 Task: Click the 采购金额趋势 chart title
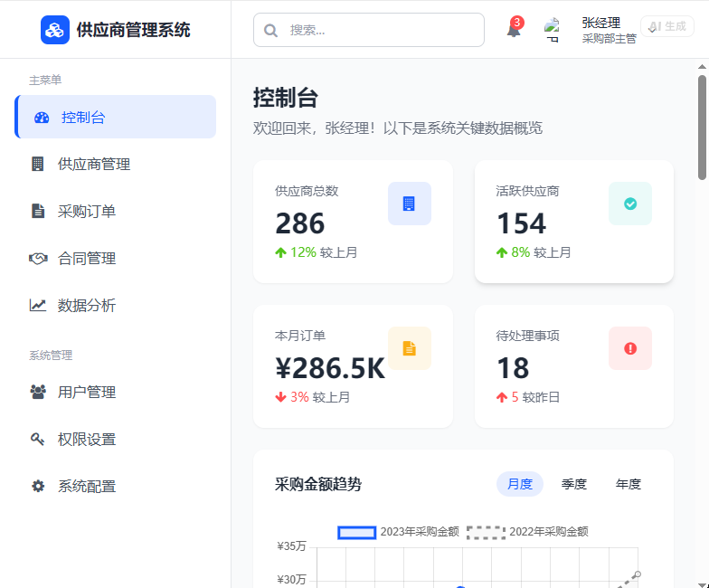pos(318,484)
